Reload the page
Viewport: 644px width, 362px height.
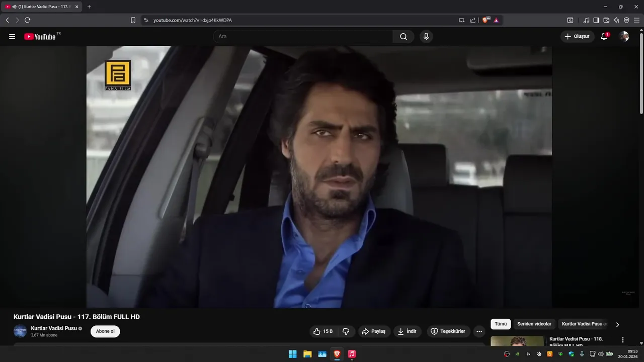click(x=27, y=20)
